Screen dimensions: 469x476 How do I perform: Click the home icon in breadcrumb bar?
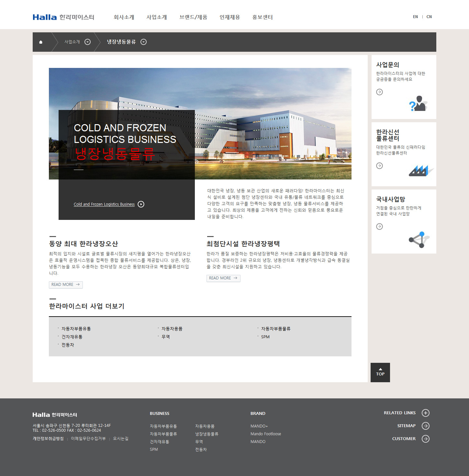[x=41, y=42]
